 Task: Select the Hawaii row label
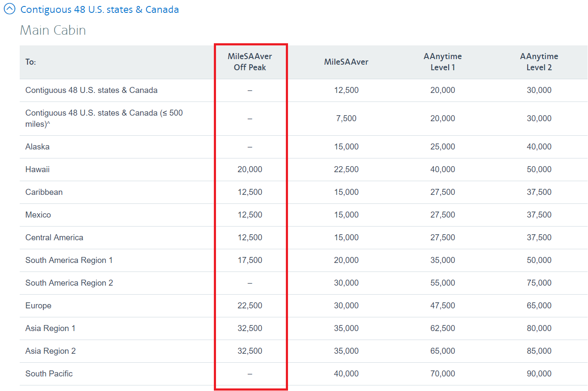pyautogui.click(x=37, y=170)
